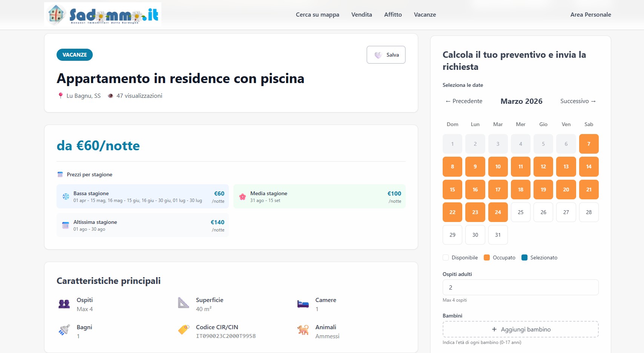644x353 pixels.
Task: Choose day 30 in Marzo 2026
Action: (x=475, y=235)
